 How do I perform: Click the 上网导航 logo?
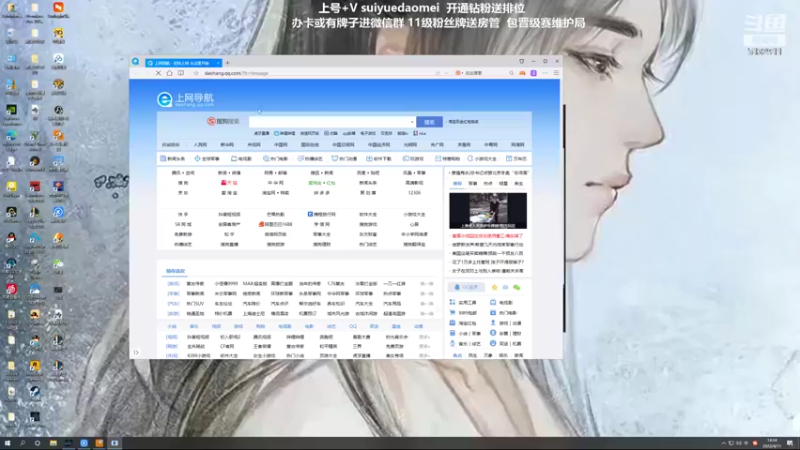point(185,99)
